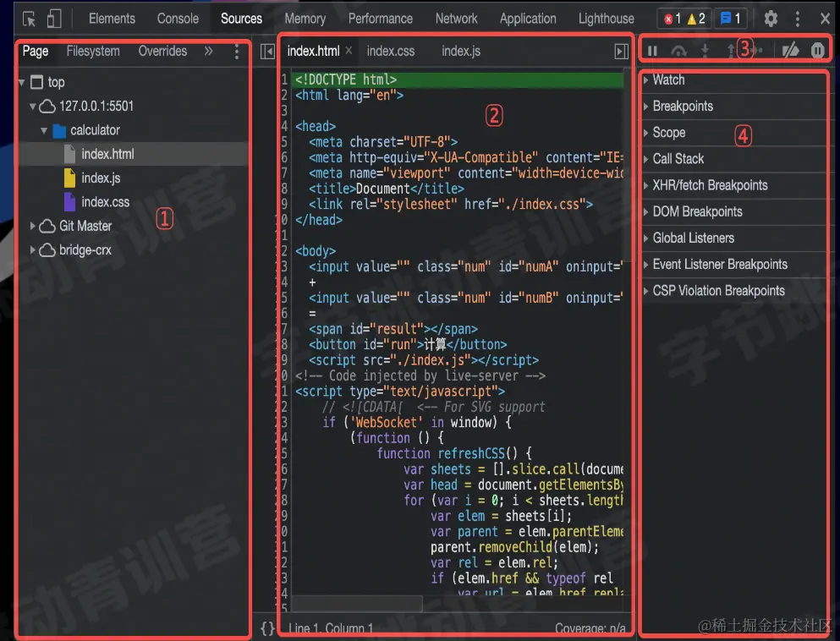Click the calculator folder icon

coord(59,131)
